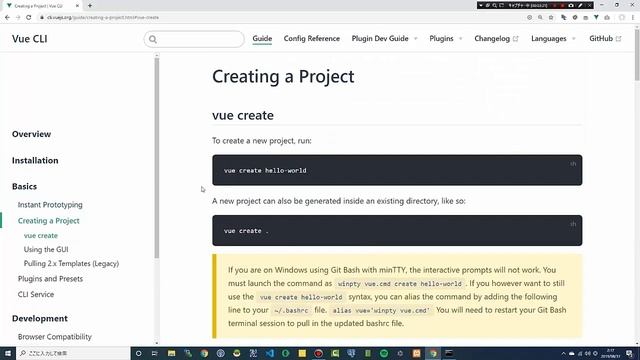Image resolution: width=640 pixels, height=360 pixels.
Task: Click the 'vue create .' code block
Action: [x=397, y=231]
